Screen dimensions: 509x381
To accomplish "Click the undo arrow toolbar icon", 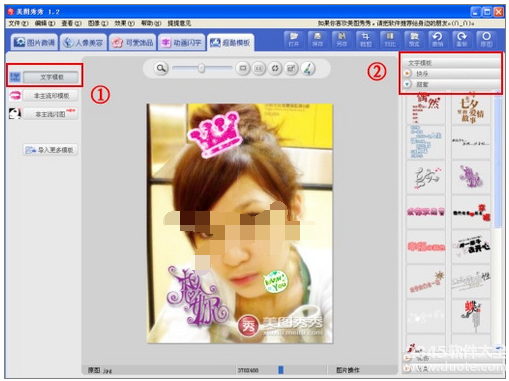I will click(438, 39).
